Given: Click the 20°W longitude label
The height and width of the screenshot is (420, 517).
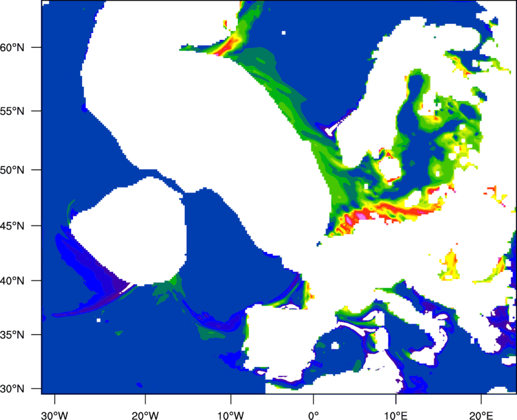Looking at the screenshot, I should click(x=145, y=415).
